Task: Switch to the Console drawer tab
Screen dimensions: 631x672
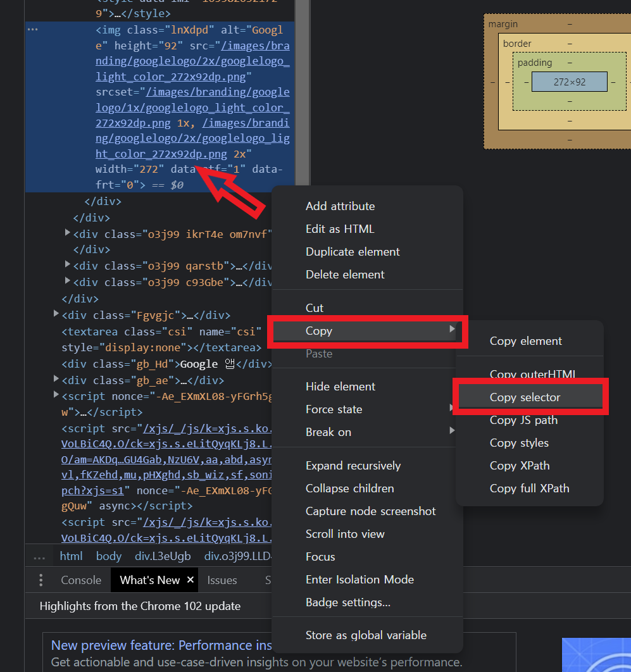Action: coord(80,580)
